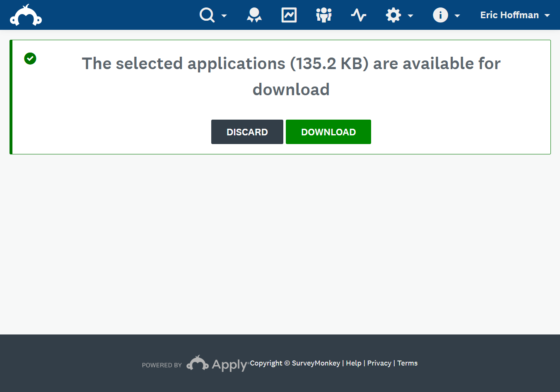
Task: Click the green success checkmark icon
Action: tap(30, 58)
